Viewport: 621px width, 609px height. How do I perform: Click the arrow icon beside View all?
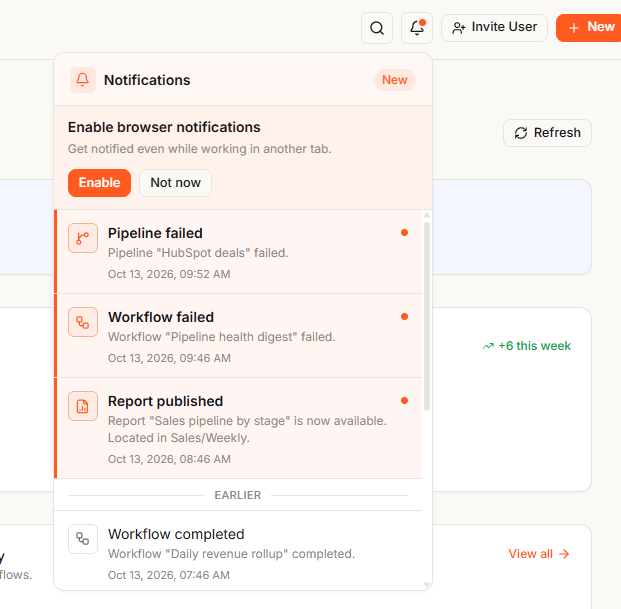[564, 554]
